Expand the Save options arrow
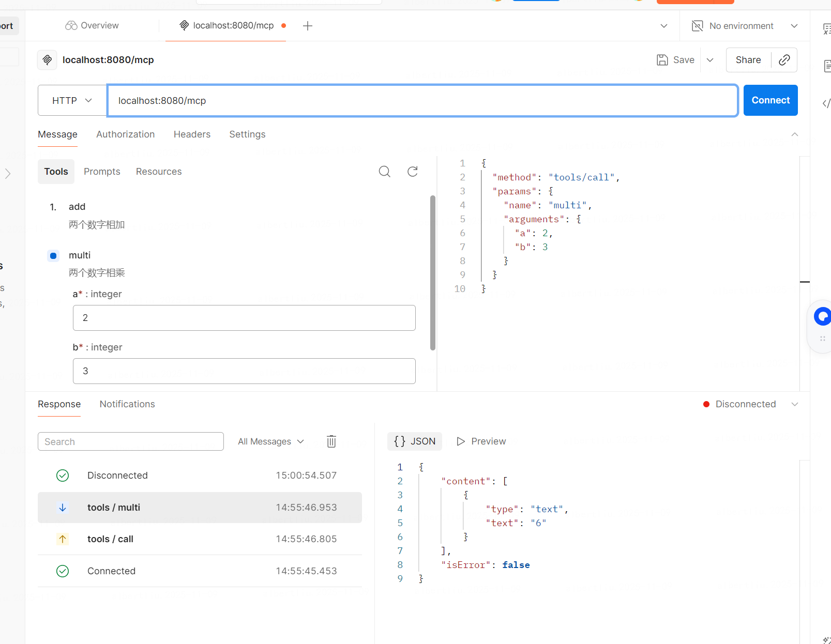Viewport: 831px width, 644px height. click(x=710, y=60)
